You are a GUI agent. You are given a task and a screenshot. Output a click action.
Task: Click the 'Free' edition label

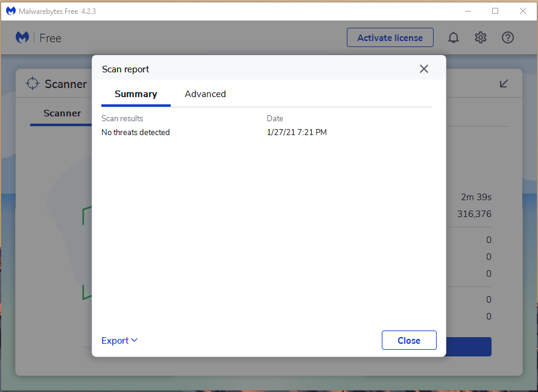tap(51, 38)
